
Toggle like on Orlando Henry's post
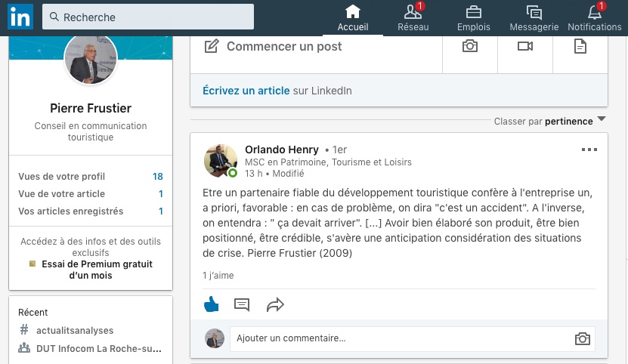(x=212, y=305)
